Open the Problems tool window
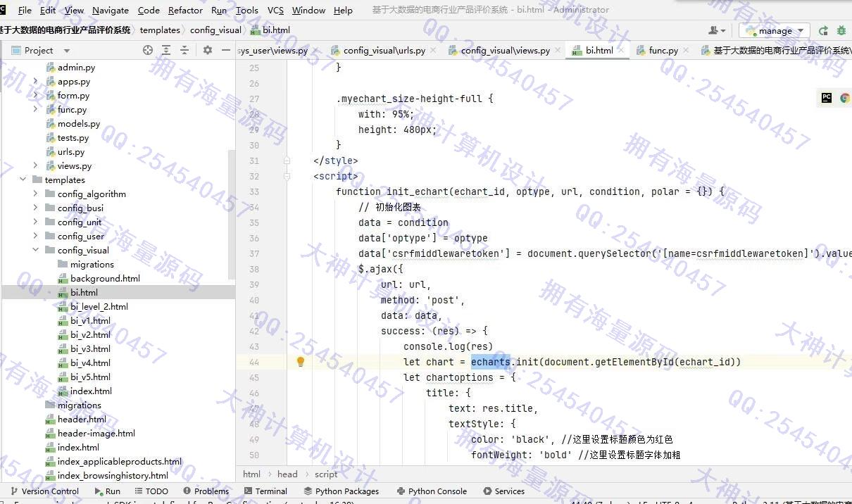 206,491
